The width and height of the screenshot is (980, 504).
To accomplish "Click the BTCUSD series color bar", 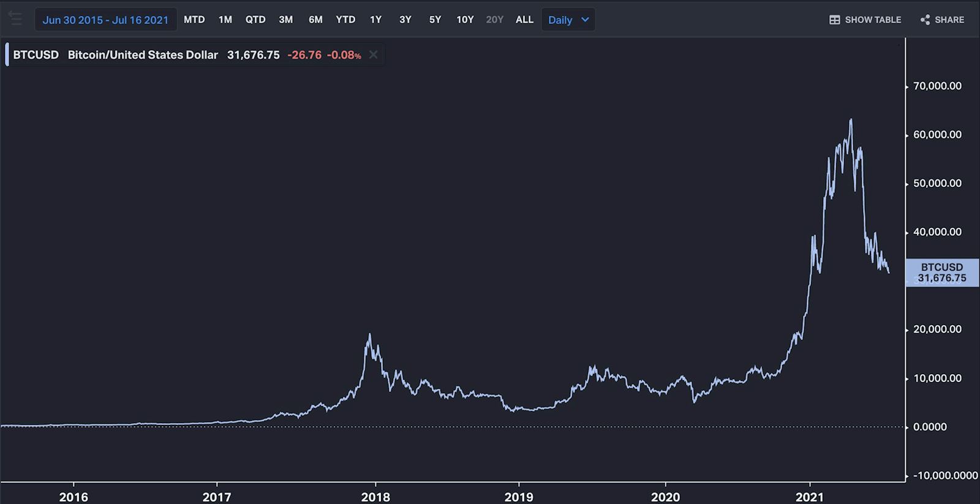I will [x=7, y=55].
